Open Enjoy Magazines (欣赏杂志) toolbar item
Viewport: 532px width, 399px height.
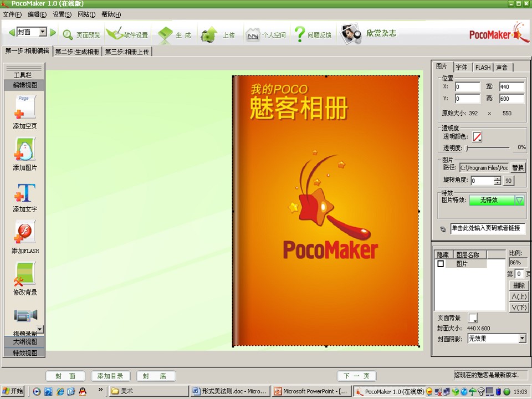click(369, 33)
